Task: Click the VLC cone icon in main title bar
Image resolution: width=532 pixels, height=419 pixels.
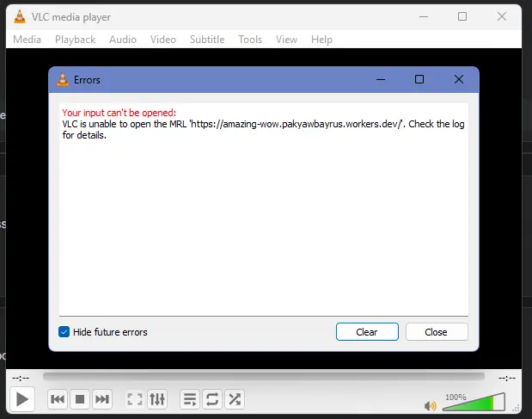Action: pos(20,16)
